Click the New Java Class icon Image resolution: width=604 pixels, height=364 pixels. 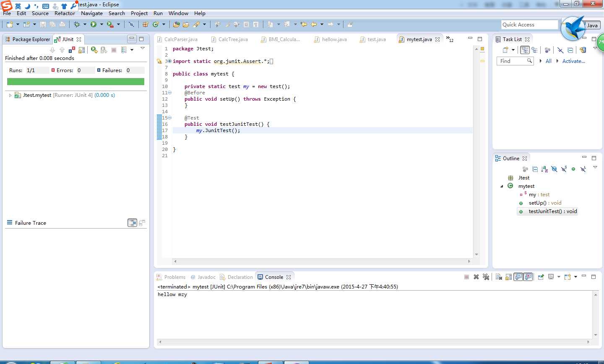(x=156, y=25)
